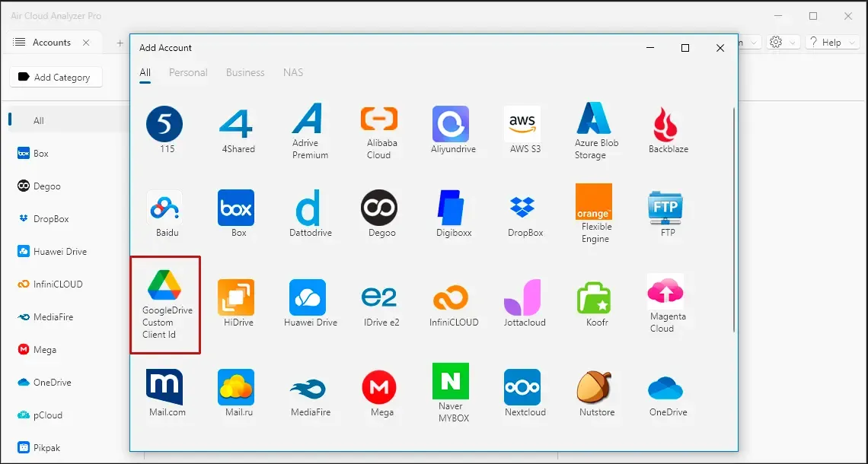The image size is (868, 464).
Task: Pick the Magenta Cloud provider
Action: click(x=665, y=291)
